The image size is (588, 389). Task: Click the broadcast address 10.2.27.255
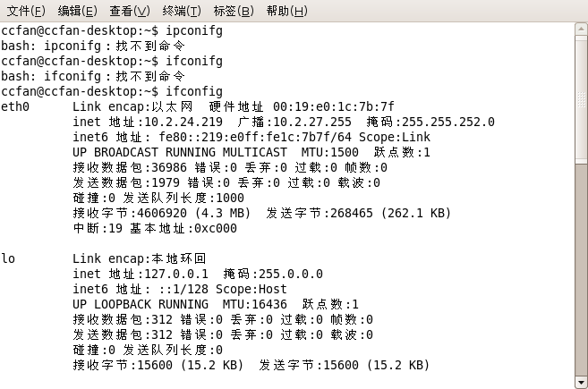pyautogui.click(x=312, y=122)
